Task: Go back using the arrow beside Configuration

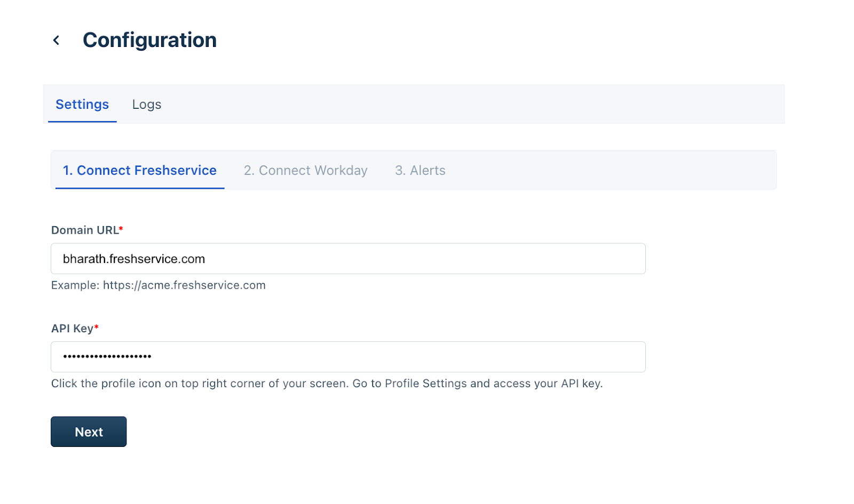Action: (56, 40)
